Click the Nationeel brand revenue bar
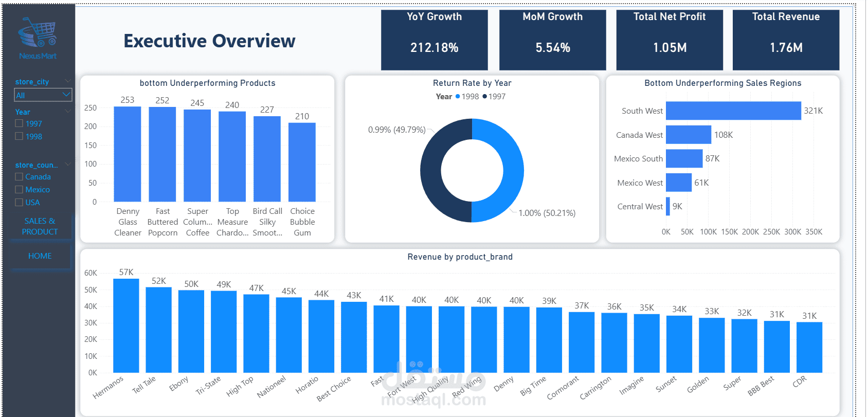Viewport: 868px width, 417px height. (x=289, y=335)
